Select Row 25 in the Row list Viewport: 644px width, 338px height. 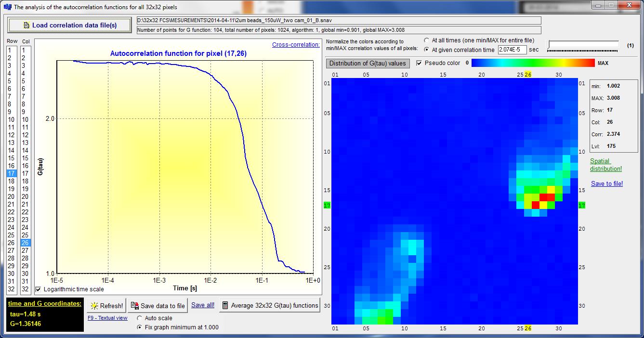click(x=12, y=235)
